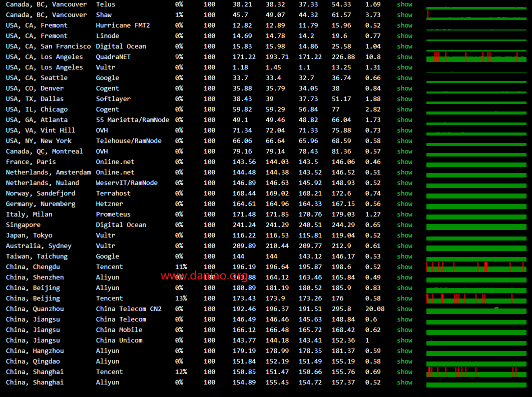Click 'Germany, Nuremberg' location text

coord(41,204)
